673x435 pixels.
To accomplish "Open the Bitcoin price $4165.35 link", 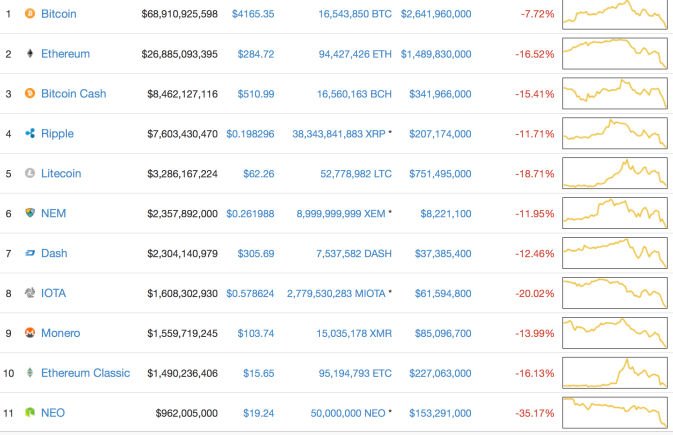I will point(253,14).
